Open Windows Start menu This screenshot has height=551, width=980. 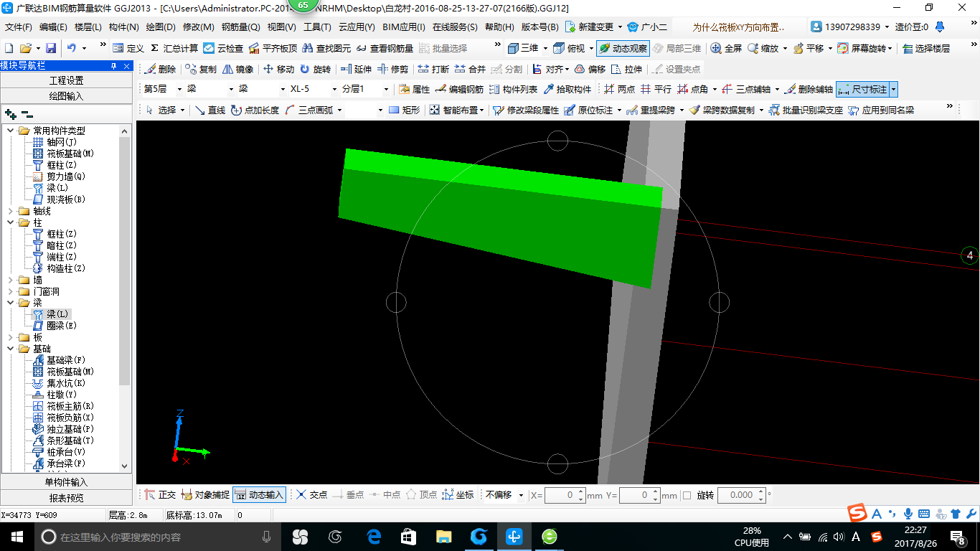pos(16,537)
